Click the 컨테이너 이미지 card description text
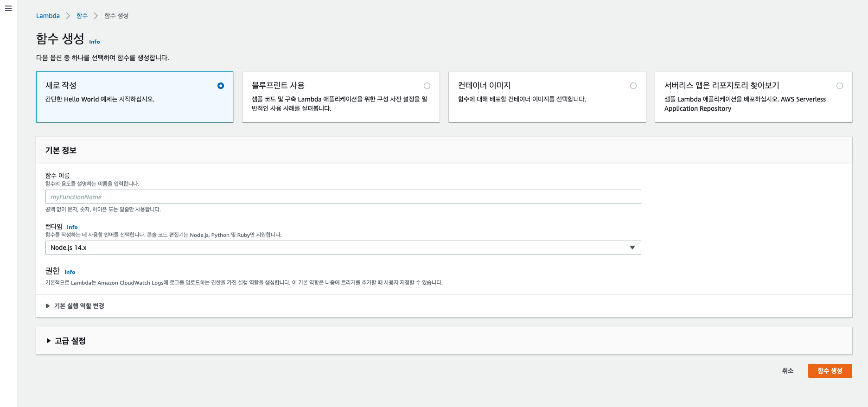Image resolution: width=868 pixels, height=407 pixels. pyautogui.click(x=522, y=99)
